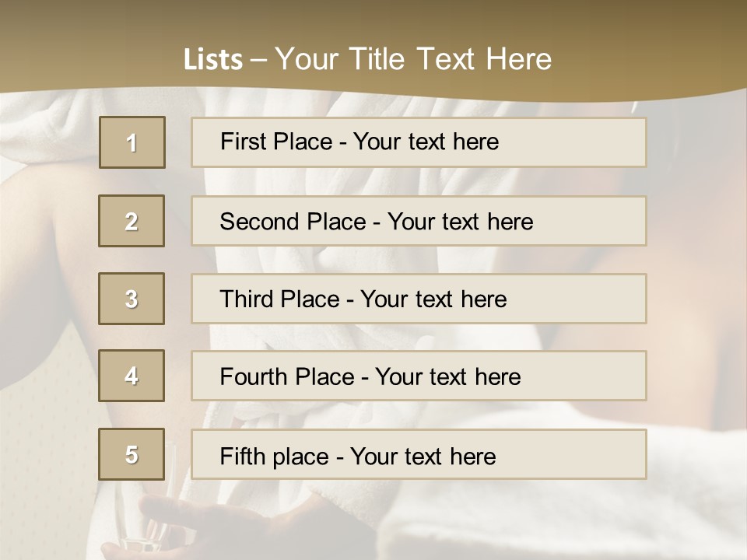747x560 pixels.
Task: Click the "Second Place" text box
Action: tap(419, 221)
